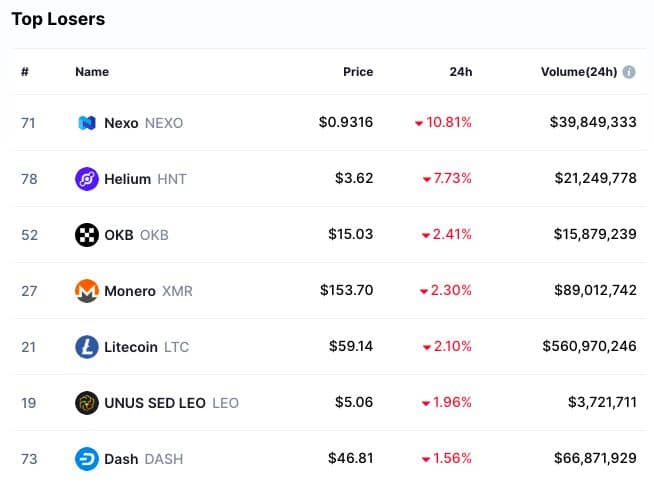
Task: Go to the Litecoin LTC page
Action: (x=147, y=347)
